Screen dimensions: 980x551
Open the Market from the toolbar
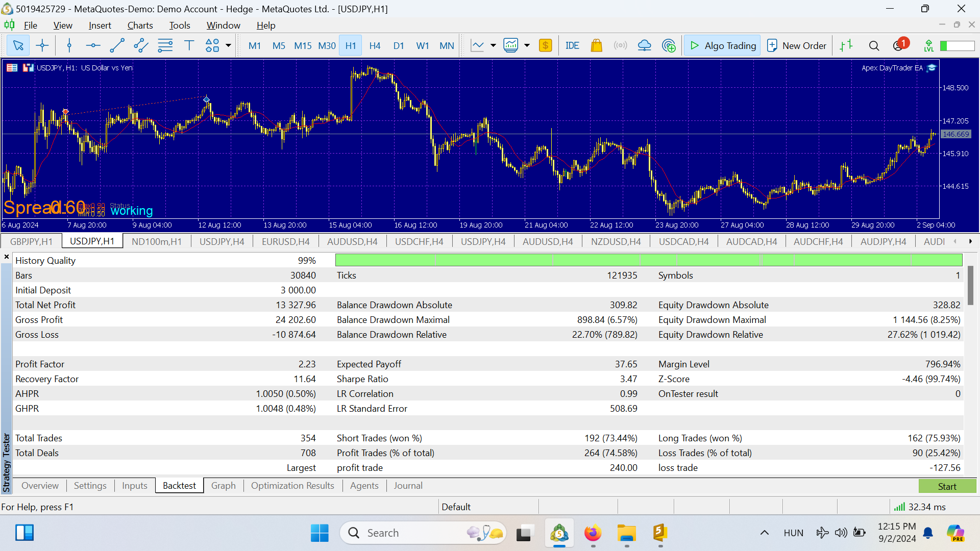point(596,45)
